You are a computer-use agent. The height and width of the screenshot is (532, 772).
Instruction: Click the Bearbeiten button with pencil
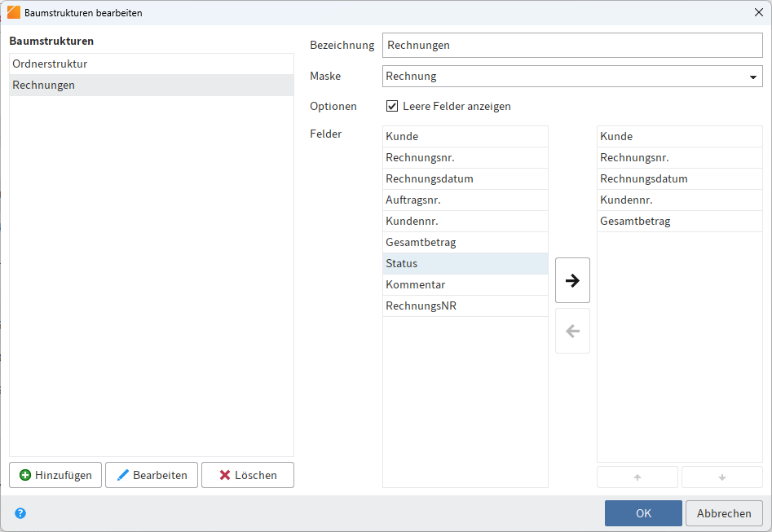point(152,475)
